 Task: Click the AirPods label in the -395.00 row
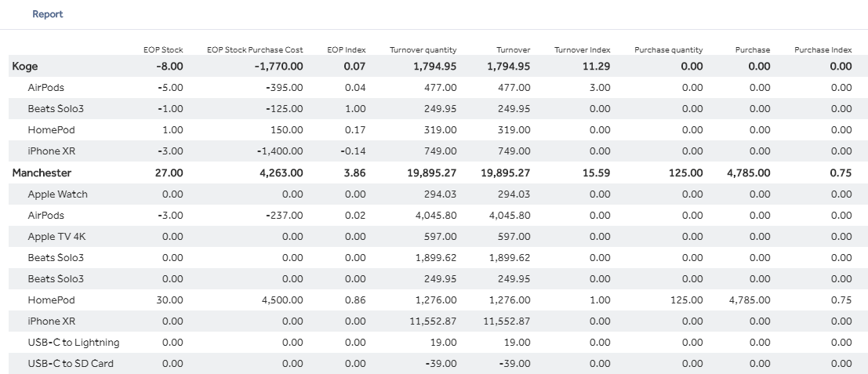[x=46, y=87]
